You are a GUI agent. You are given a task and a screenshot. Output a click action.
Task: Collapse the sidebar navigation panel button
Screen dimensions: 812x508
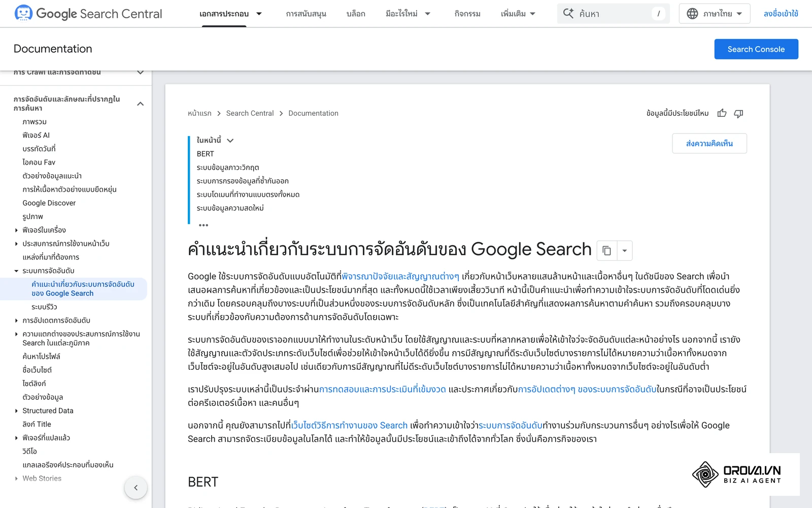[136, 488]
